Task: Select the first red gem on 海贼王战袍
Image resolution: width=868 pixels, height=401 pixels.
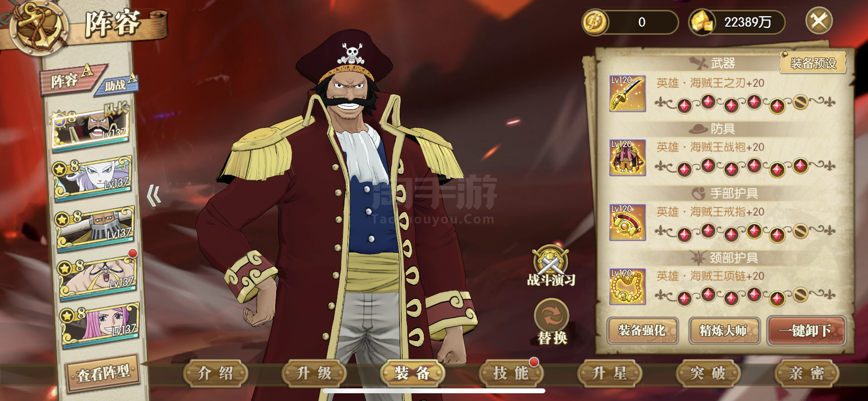Action: (x=684, y=170)
